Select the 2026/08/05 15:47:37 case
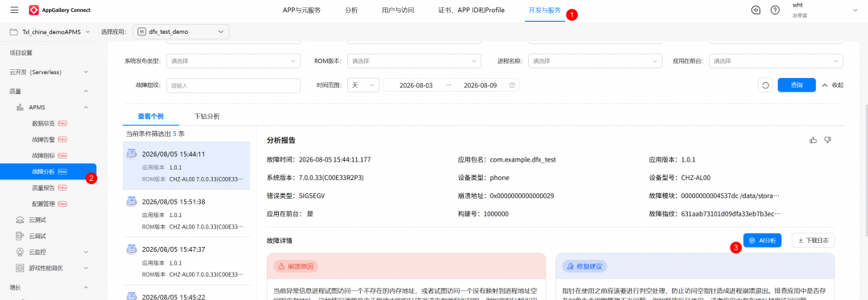 186,261
